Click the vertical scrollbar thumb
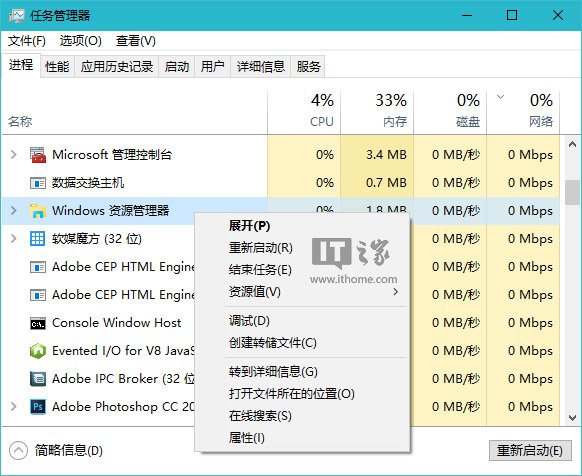 click(x=572, y=192)
